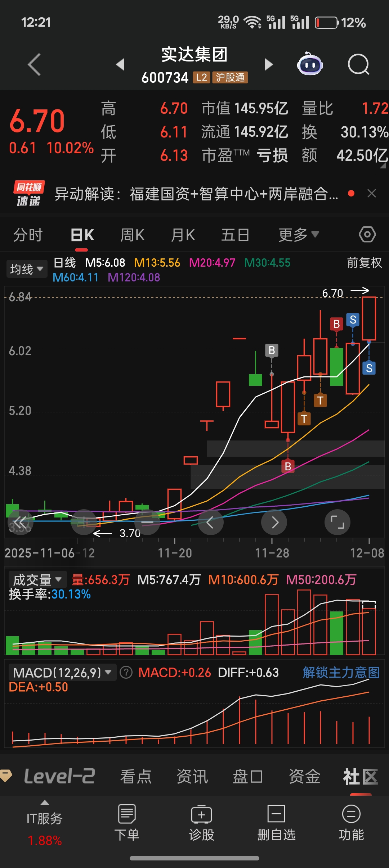
Task: Tap the M120:4.08 moving average value
Action: (x=134, y=277)
